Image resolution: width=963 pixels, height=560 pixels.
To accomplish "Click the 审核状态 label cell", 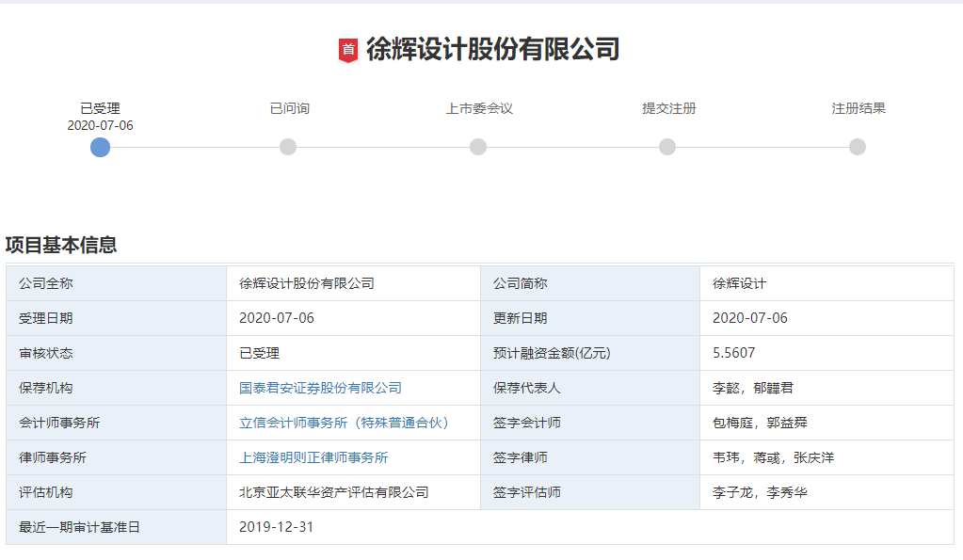I will 116,353.
